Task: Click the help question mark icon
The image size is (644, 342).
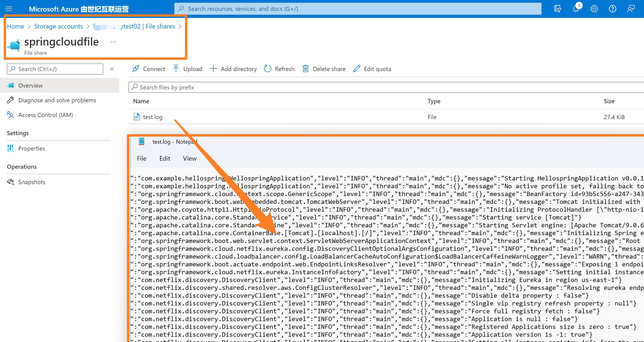Action: pyautogui.click(x=612, y=9)
